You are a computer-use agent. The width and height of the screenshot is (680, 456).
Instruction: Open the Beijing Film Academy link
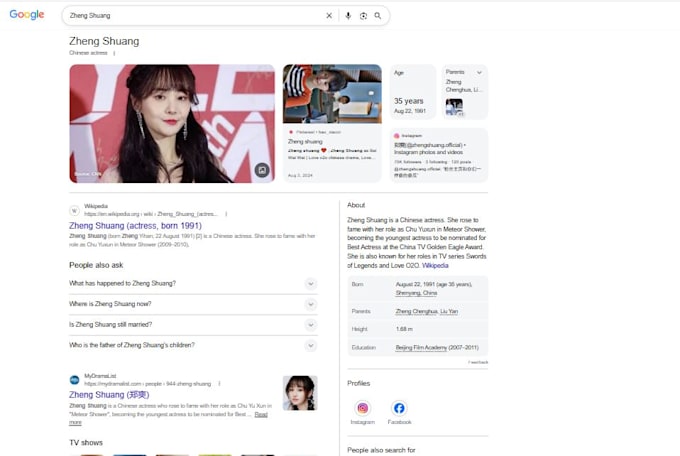pos(421,348)
